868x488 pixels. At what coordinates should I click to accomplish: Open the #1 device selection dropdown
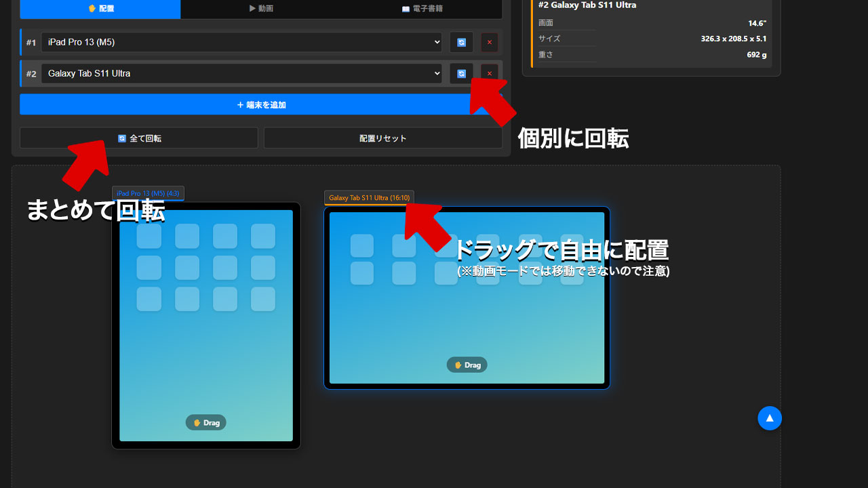[241, 42]
